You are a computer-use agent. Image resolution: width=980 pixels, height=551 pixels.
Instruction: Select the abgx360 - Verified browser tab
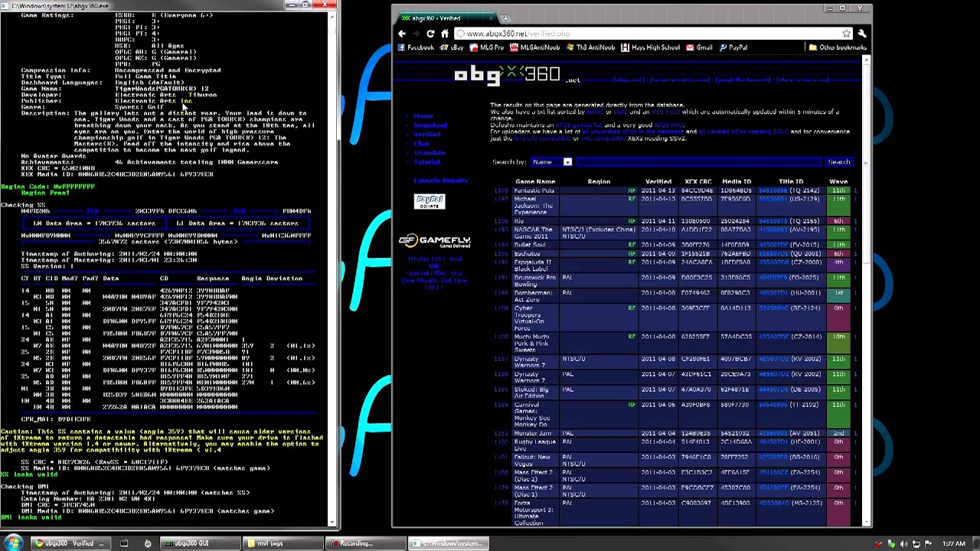coord(448,18)
